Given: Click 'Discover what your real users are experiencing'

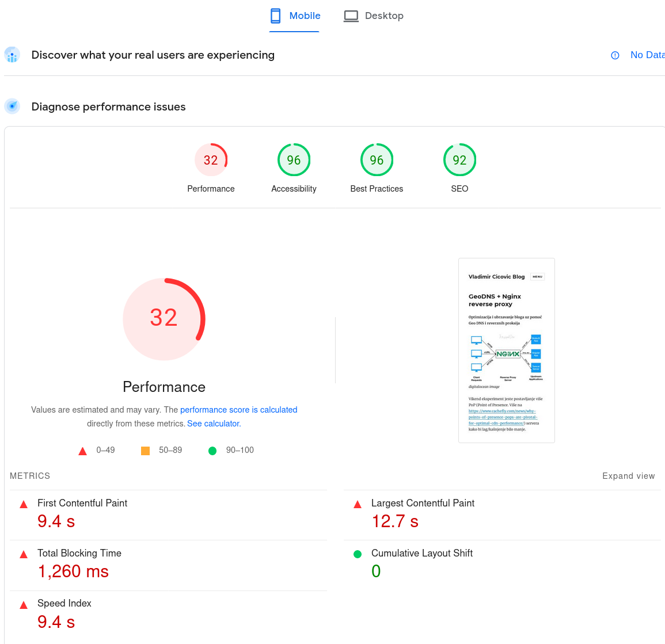Looking at the screenshot, I should click(x=153, y=55).
